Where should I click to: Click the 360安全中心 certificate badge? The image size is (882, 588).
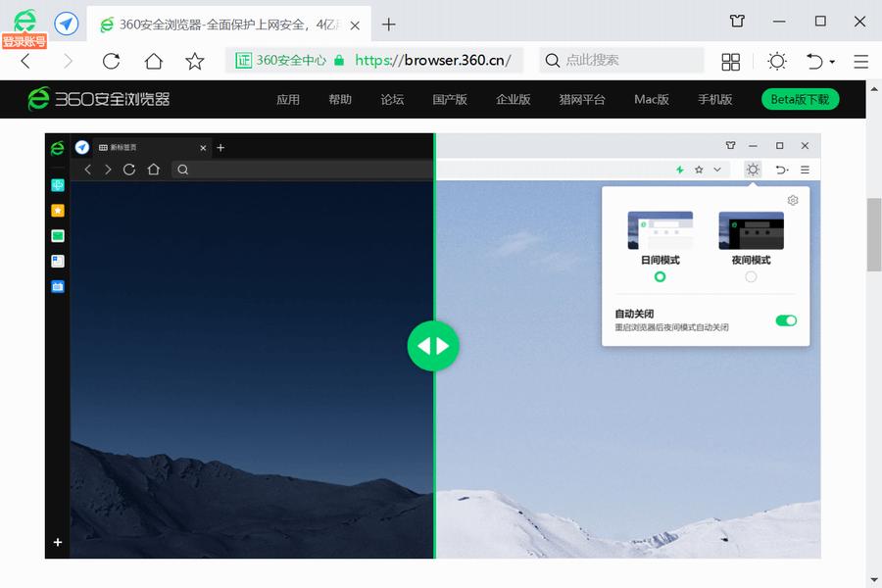pos(280,60)
